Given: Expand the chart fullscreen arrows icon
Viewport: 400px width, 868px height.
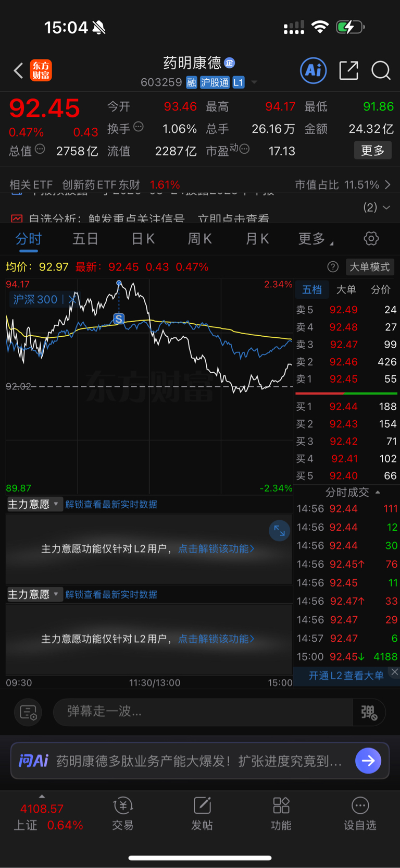Looking at the screenshot, I should pyautogui.click(x=279, y=531).
